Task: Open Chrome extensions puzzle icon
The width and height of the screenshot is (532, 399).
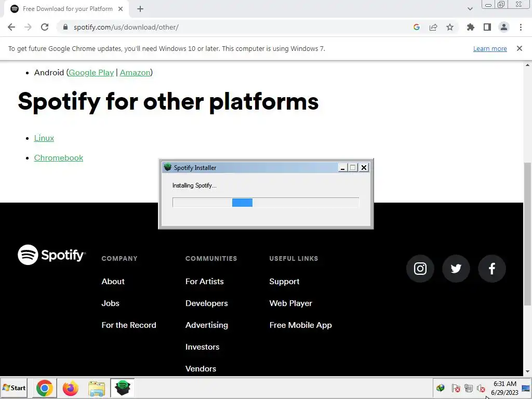Action: coord(471,27)
